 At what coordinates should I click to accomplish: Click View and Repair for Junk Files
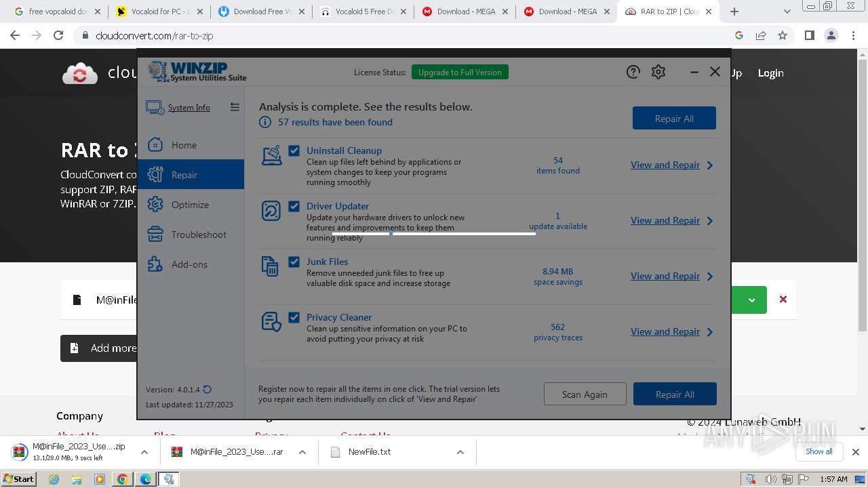pyautogui.click(x=665, y=276)
